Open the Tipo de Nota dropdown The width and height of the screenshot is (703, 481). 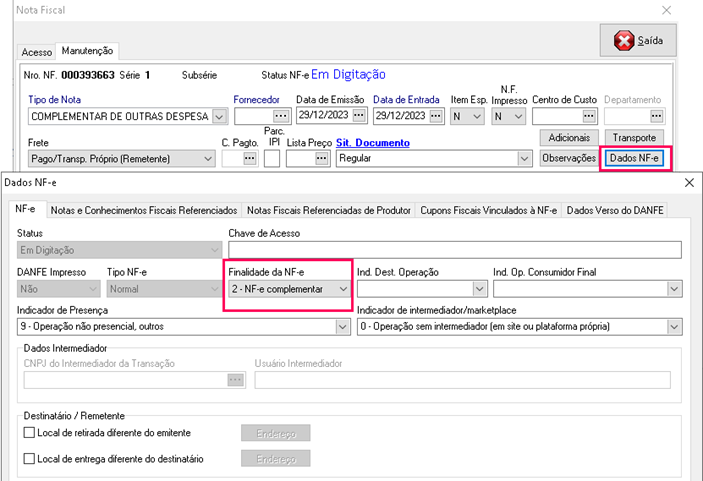219,116
